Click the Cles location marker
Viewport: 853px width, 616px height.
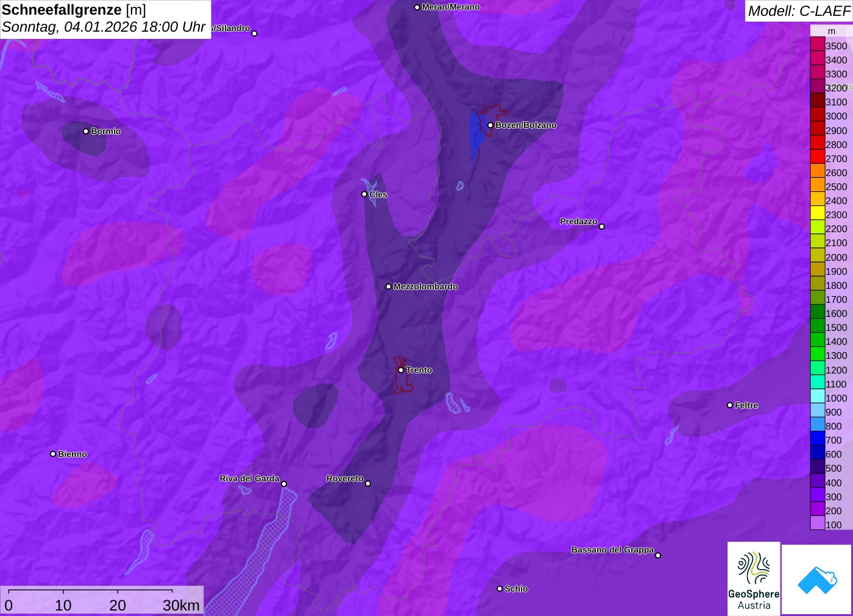[x=364, y=194]
